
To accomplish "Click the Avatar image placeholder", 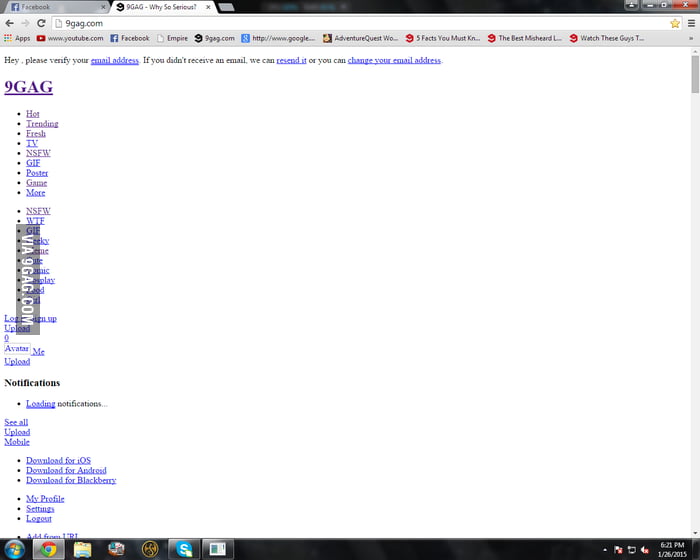I will (x=17, y=348).
